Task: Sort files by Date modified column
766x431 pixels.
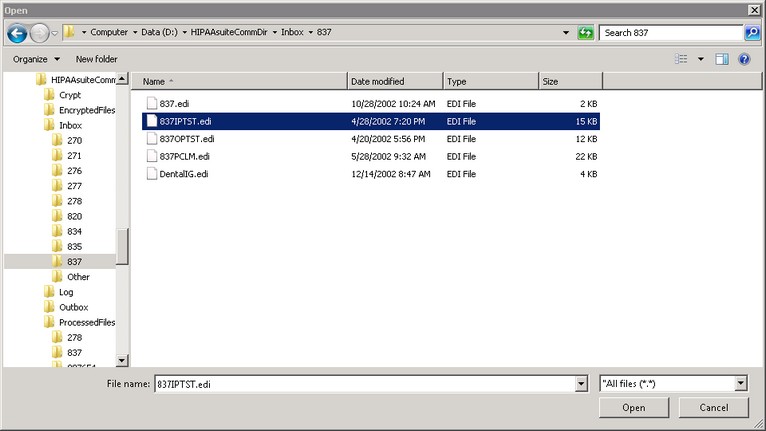Action: [x=394, y=81]
